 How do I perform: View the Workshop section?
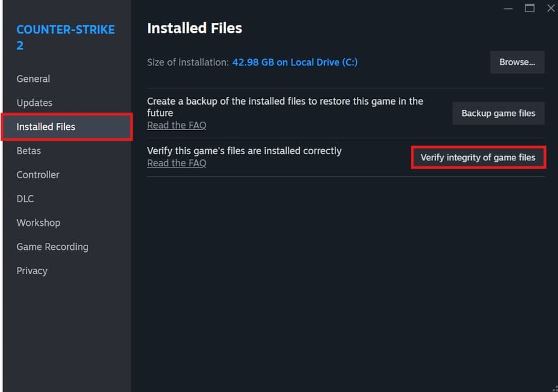(x=38, y=223)
